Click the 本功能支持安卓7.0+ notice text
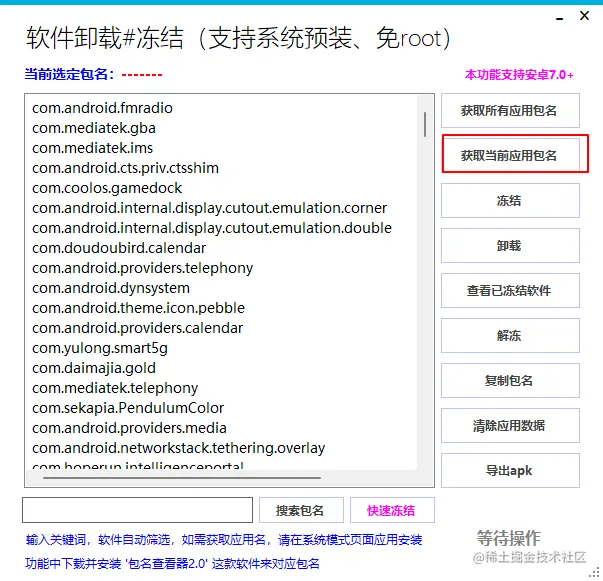 pos(519,75)
